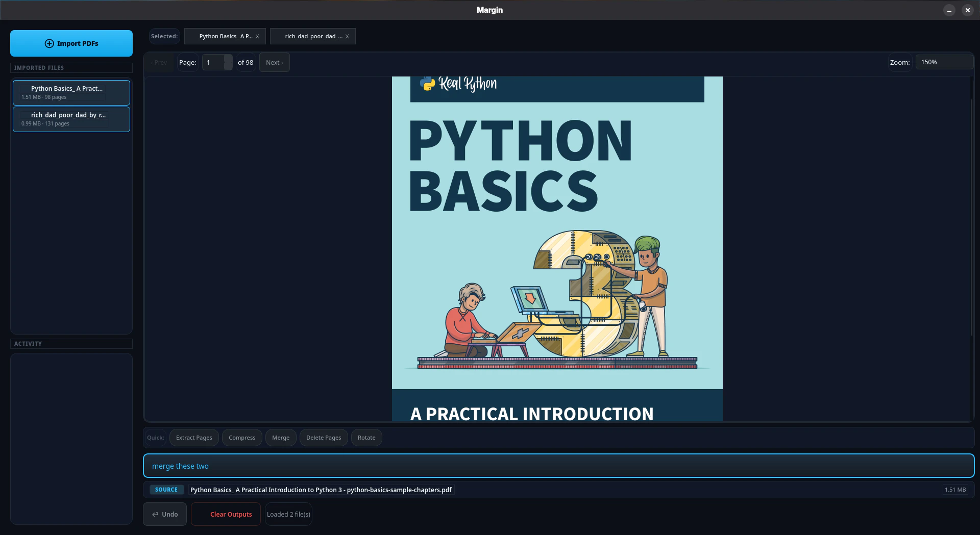
Task: Go to the next page
Action: coord(274,62)
